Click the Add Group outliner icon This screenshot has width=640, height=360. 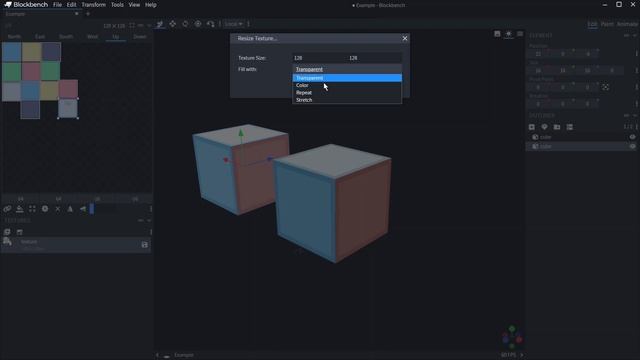[x=557, y=127]
